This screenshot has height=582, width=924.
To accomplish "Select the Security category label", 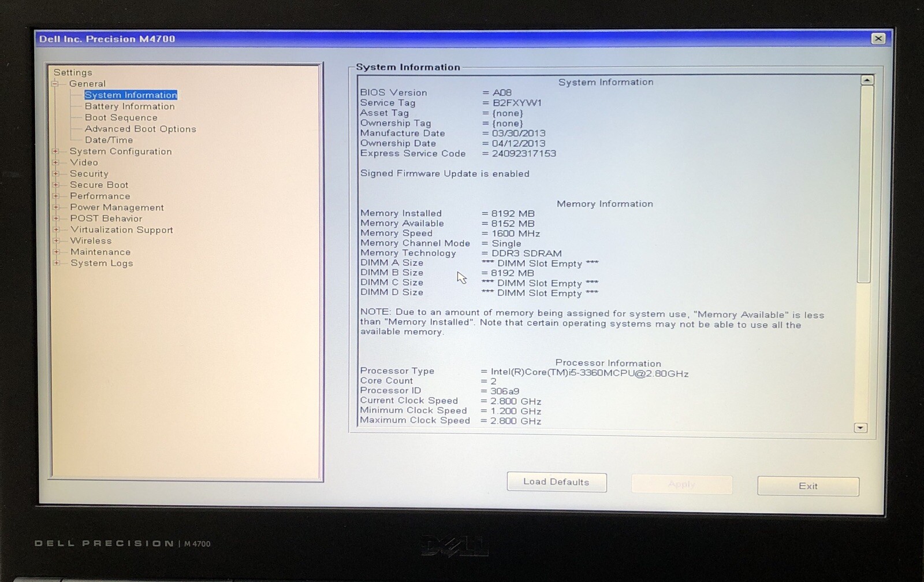I will tap(89, 173).
